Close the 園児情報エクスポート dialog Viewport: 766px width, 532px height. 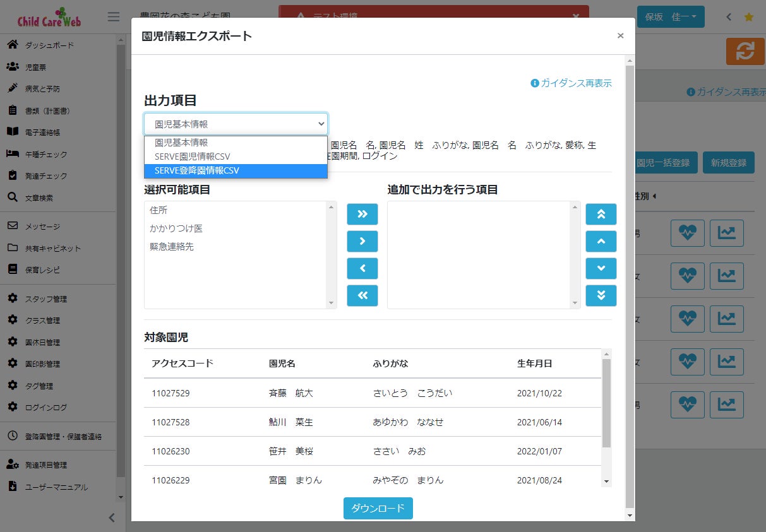click(x=621, y=36)
